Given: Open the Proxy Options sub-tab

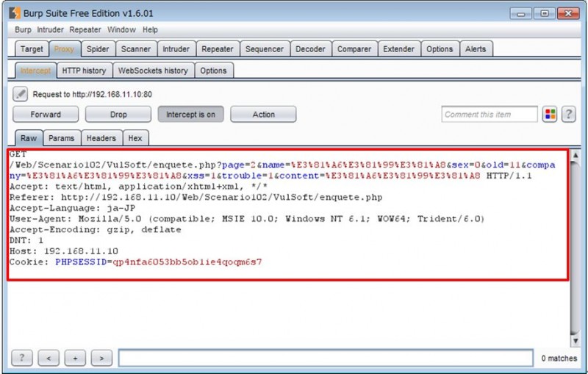Looking at the screenshot, I should tap(213, 71).
